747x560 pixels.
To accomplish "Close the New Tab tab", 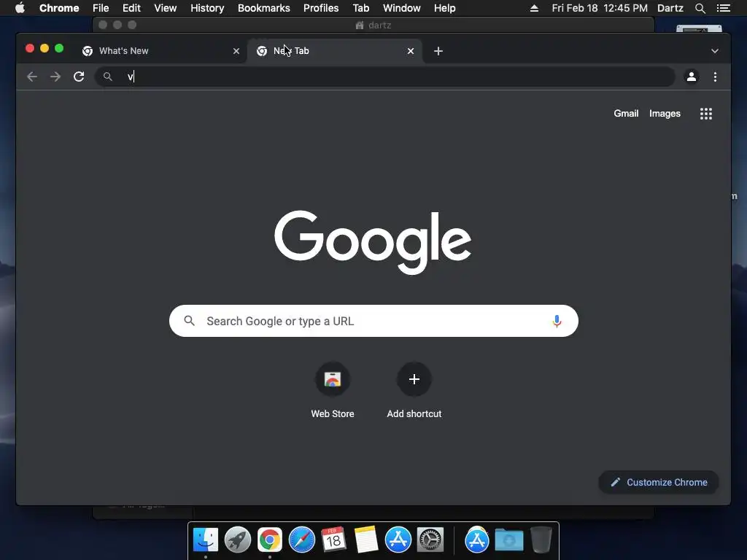I will pyautogui.click(x=411, y=51).
